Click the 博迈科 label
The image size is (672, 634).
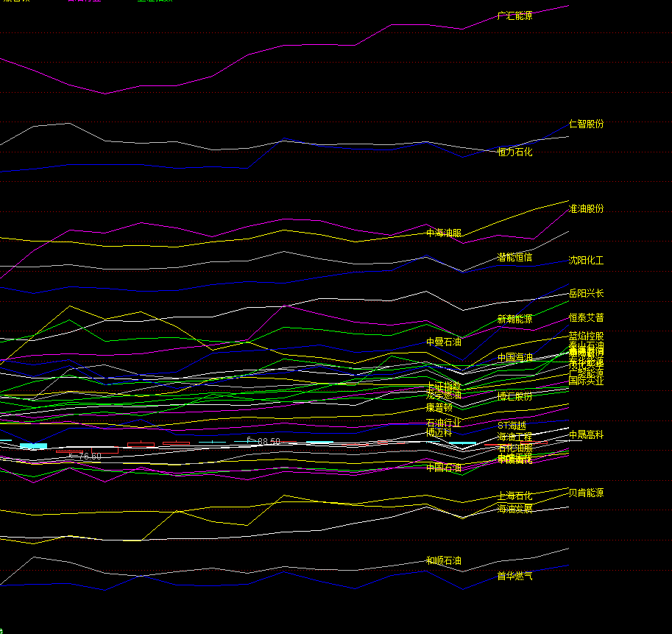click(x=439, y=432)
